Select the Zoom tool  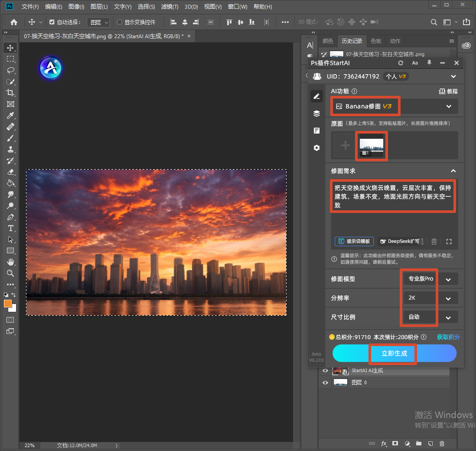pos(10,273)
